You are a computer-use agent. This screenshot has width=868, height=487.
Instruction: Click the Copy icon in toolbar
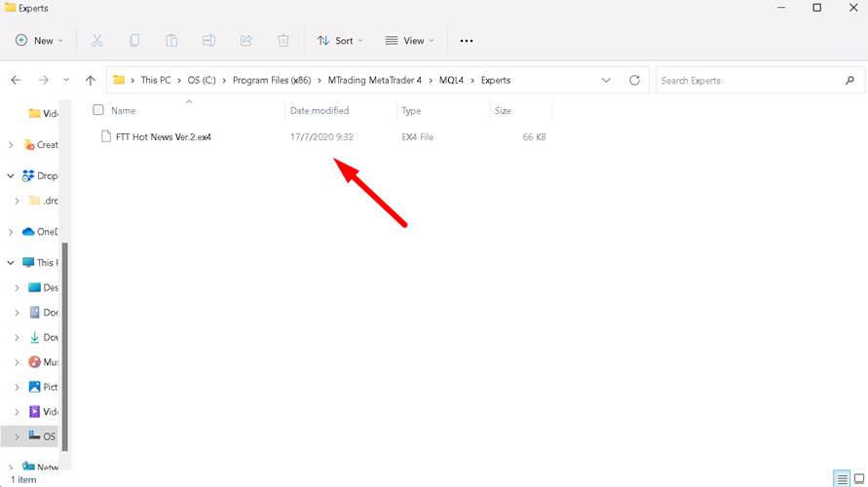[134, 41]
